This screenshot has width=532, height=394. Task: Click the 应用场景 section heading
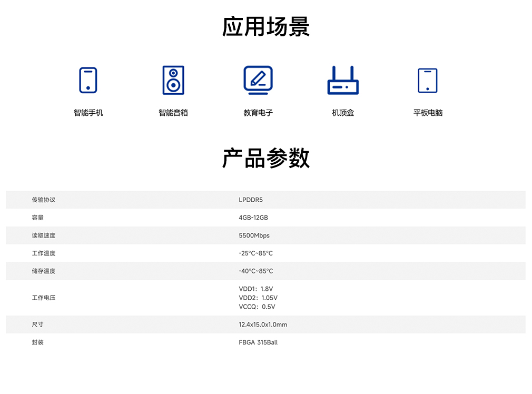266,27
